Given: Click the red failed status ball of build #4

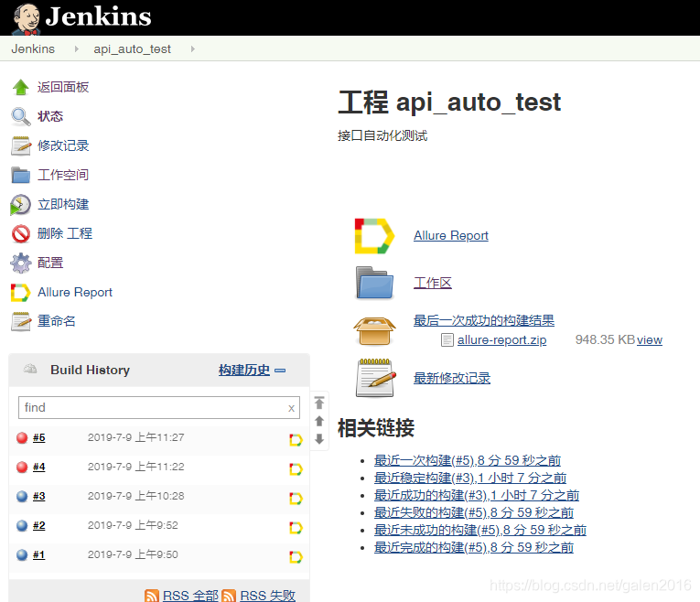Looking at the screenshot, I should pos(22,468).
